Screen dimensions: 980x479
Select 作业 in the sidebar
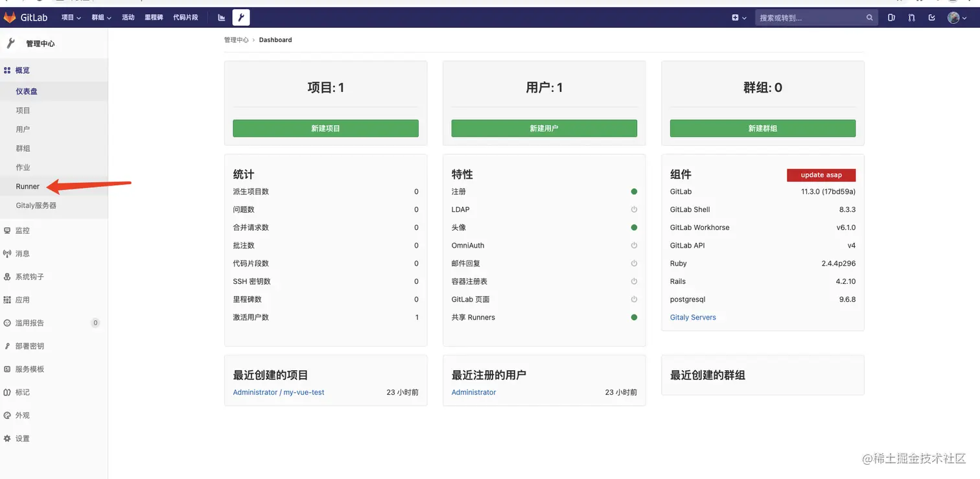pos(54,167)
